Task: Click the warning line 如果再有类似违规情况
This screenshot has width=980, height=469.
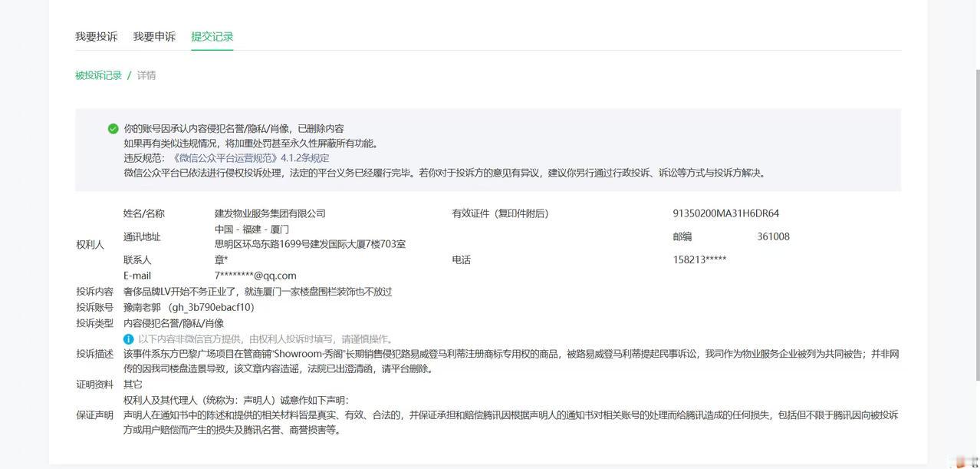Action: point(252,144)
